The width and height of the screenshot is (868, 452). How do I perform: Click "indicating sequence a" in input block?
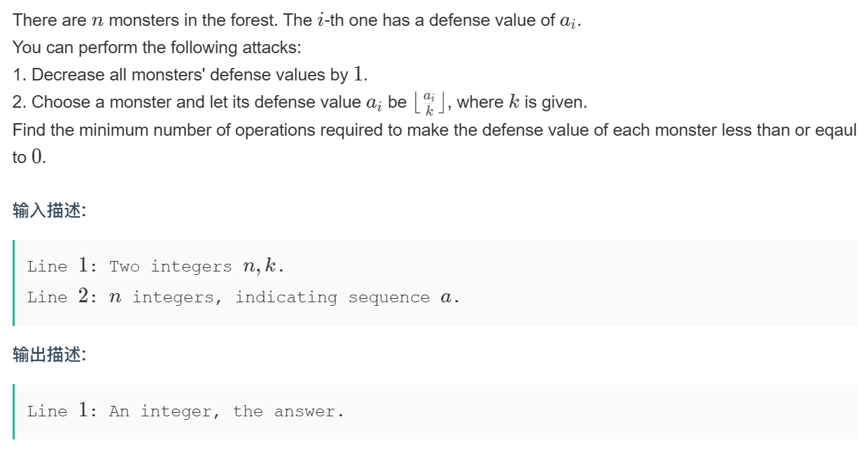point(347,297)
